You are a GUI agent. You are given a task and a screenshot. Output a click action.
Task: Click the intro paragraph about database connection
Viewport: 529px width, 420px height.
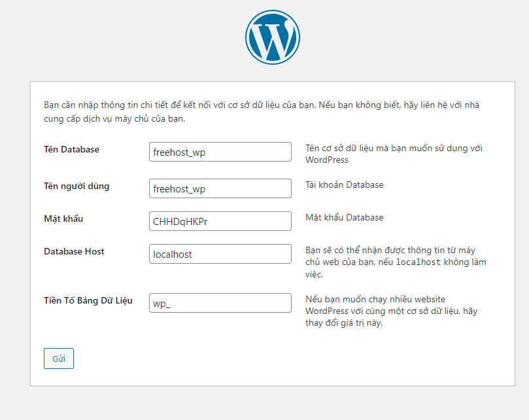(x=262, y=112)
